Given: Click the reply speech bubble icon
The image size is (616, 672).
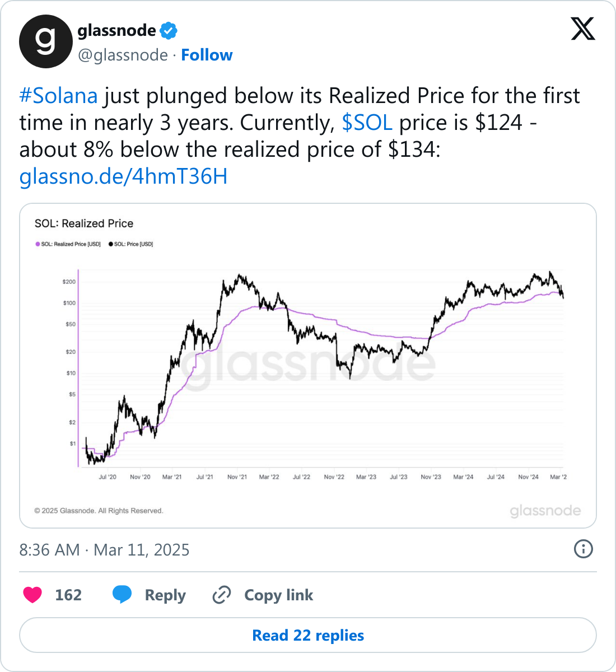Looking at the screenshot, I should [122, 595].
